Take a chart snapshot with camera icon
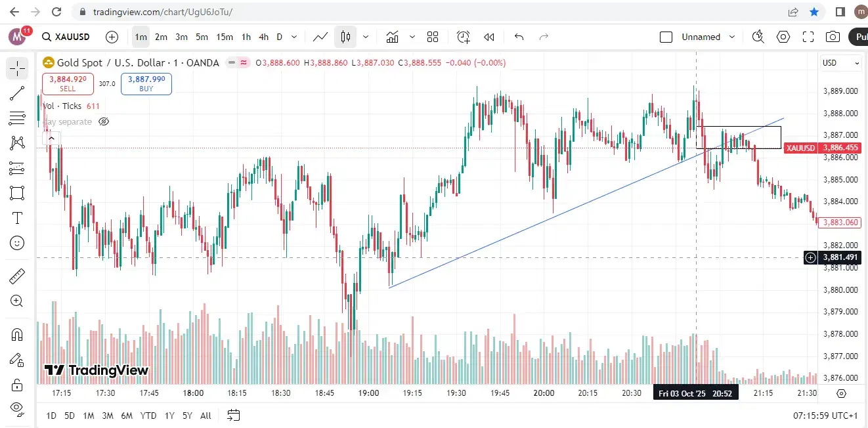The image size is (868, 428). [x=833, y=37]
